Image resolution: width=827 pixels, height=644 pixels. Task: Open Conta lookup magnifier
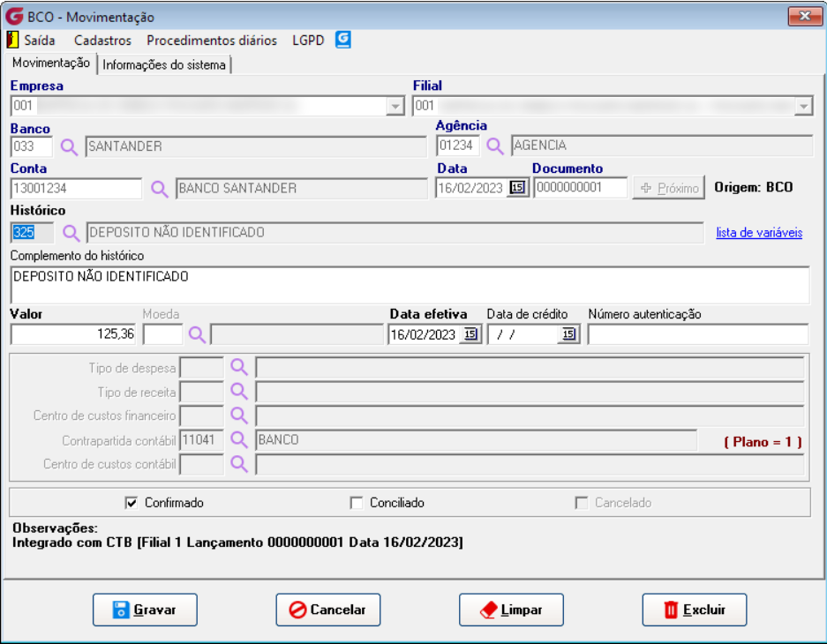(159, 189)
